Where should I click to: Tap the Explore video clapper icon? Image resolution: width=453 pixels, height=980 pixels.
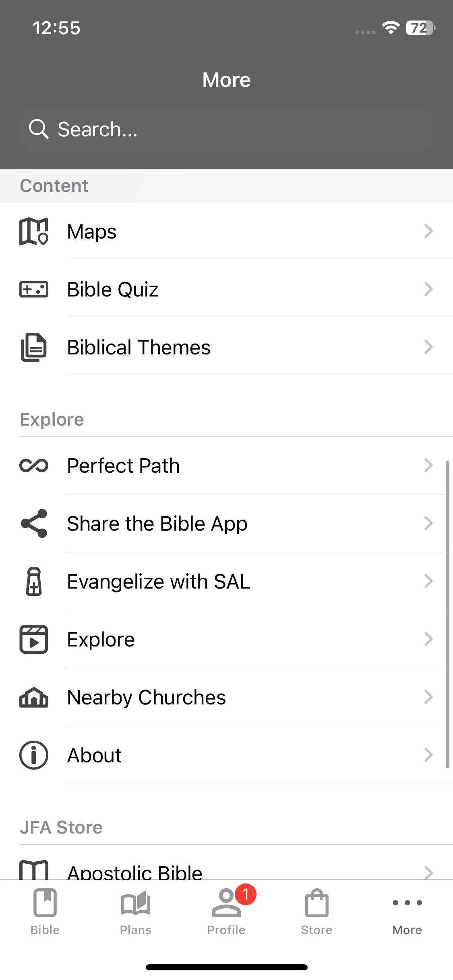click(34, 639)
